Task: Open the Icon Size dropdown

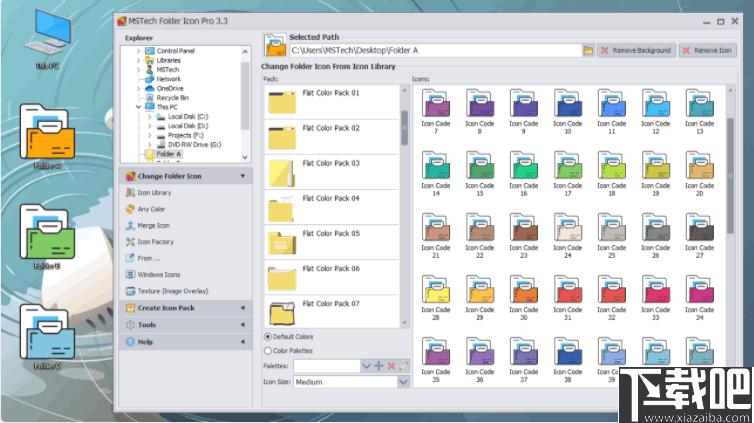Action: click(x=403, y=382)
